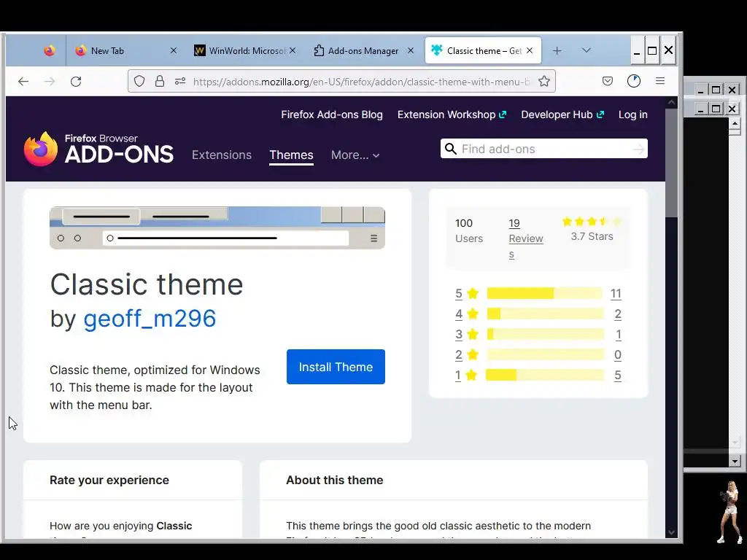The height and width of the screenshot is (560, 747).
Task: Focus the Find add-ons search field
Action: click(x=544, y=149)
